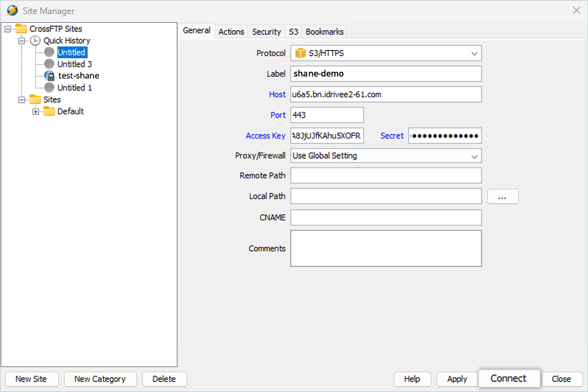Click the Sites folder icon

[x=35, y=99]
